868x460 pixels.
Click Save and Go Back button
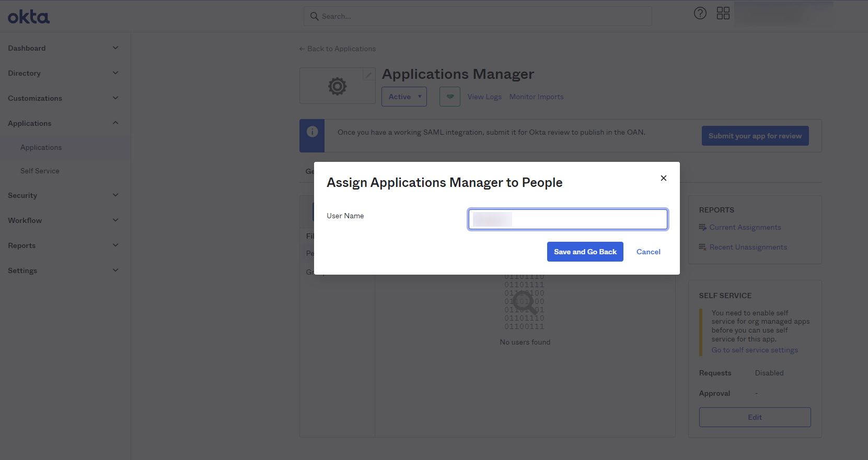click(585, 252)
